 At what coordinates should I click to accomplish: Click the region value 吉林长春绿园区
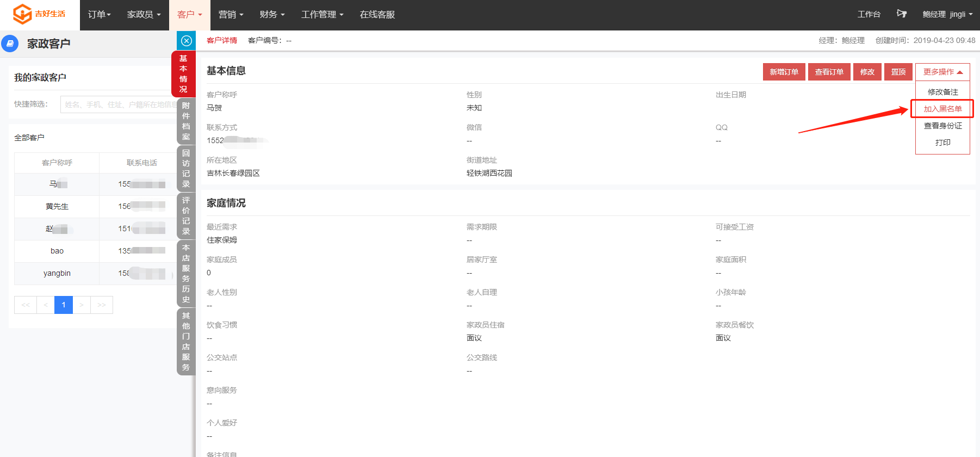pos(233,173)
